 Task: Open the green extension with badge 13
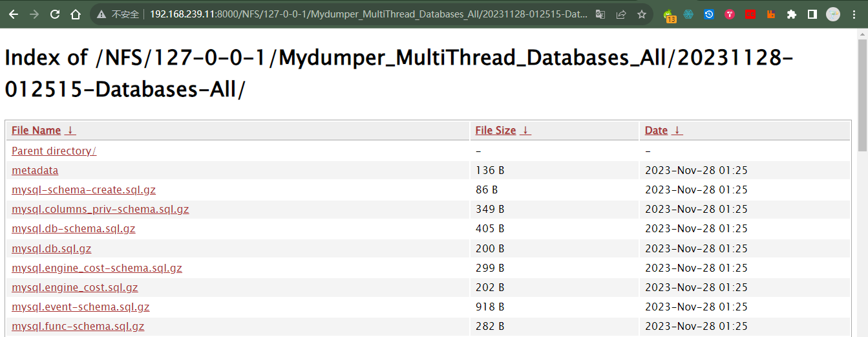pyautogui.click(x=670, y=15)
